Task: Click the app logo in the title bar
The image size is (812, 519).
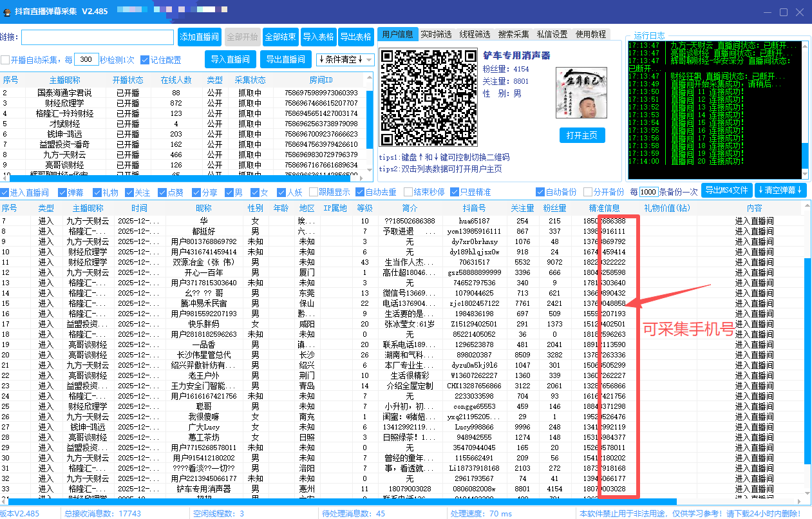Action: [x=8, y=11]
